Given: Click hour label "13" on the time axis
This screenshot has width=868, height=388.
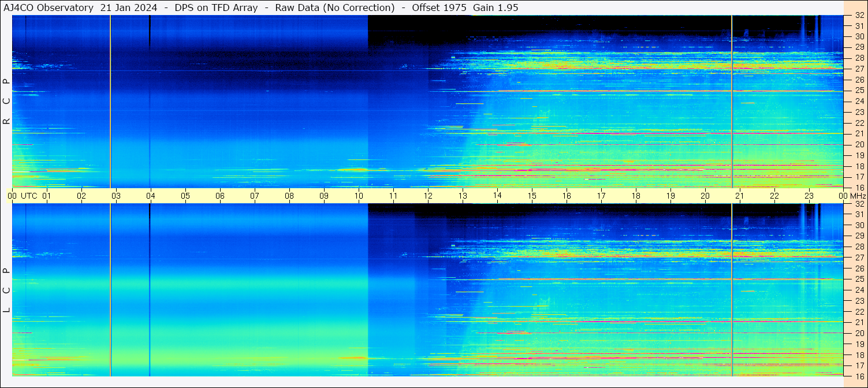Looking at the screenshot, I should pos(463,196).
